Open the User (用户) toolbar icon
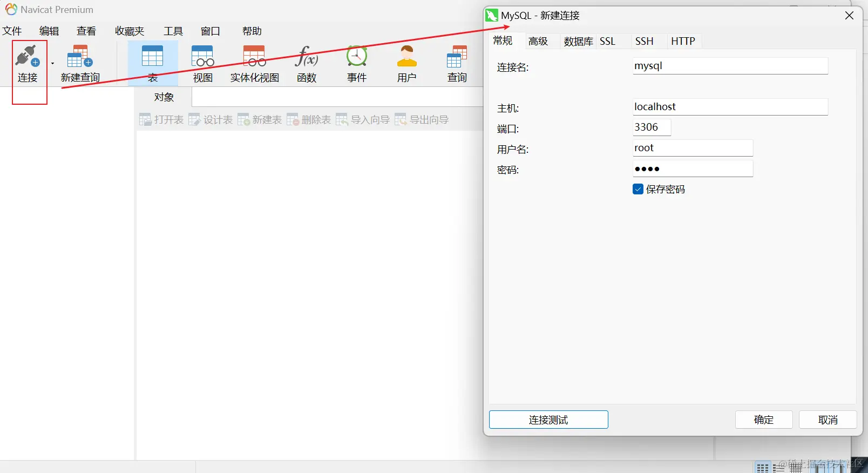Screen dimensions: 868x473 [x=407, y=64]
